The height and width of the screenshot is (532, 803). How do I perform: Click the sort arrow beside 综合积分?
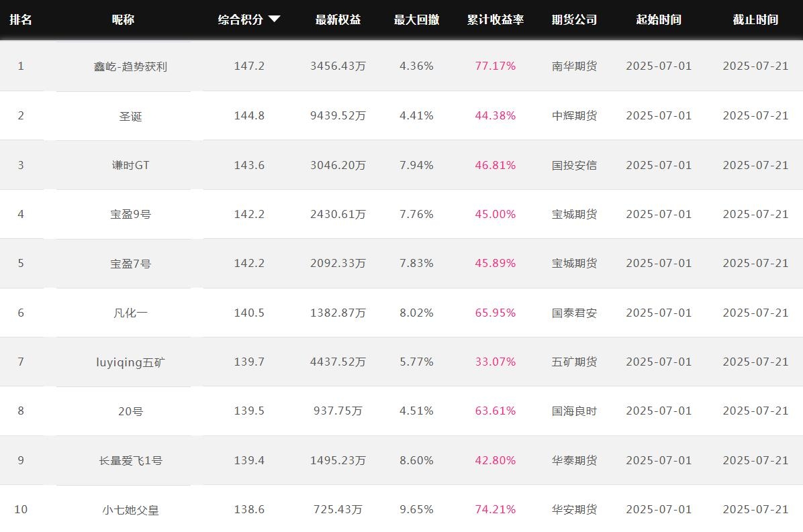274,19
